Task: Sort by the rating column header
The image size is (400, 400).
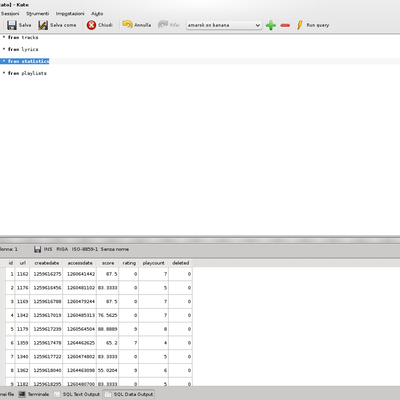Action: pos(129,263)
